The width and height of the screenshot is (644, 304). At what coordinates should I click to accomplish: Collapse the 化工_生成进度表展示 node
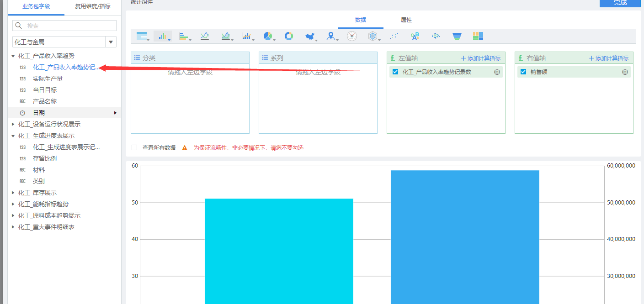tap(13, 136)
